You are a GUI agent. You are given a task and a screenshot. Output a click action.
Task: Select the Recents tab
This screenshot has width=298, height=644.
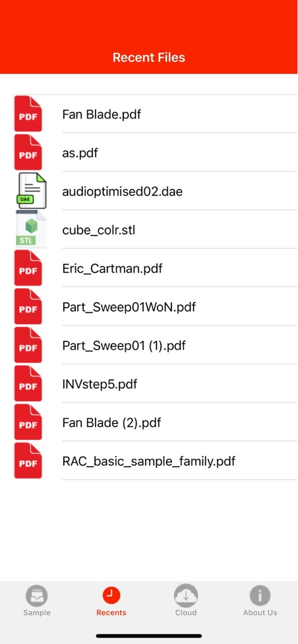[111, 601]
